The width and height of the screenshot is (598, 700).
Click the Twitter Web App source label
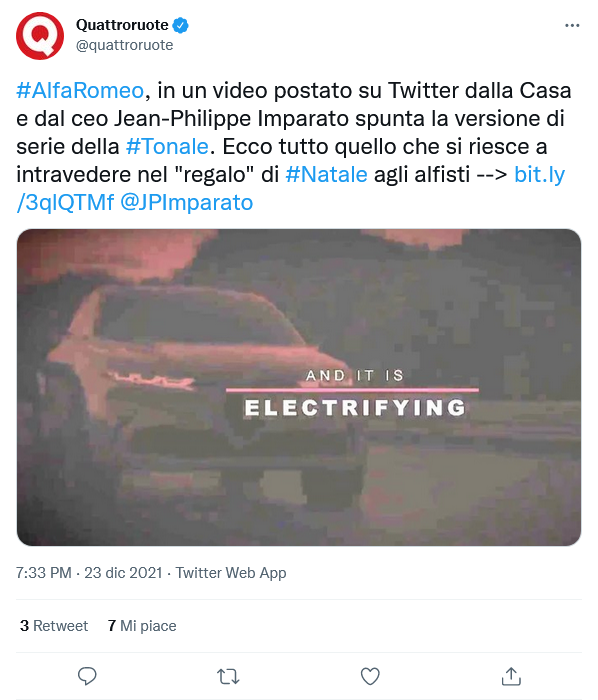[x=231, y=572]
